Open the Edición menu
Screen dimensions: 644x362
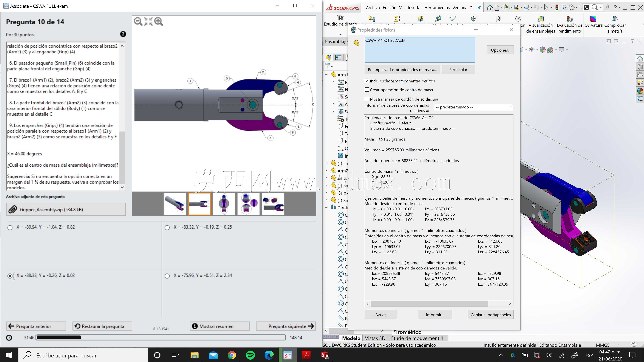pyautogui.click(x=389, y=8)
